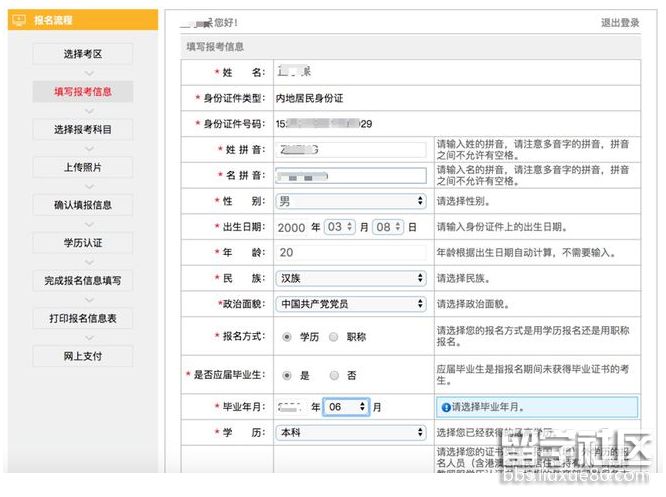Choose 否 for 是否应届毕业生

click(334, 376)
